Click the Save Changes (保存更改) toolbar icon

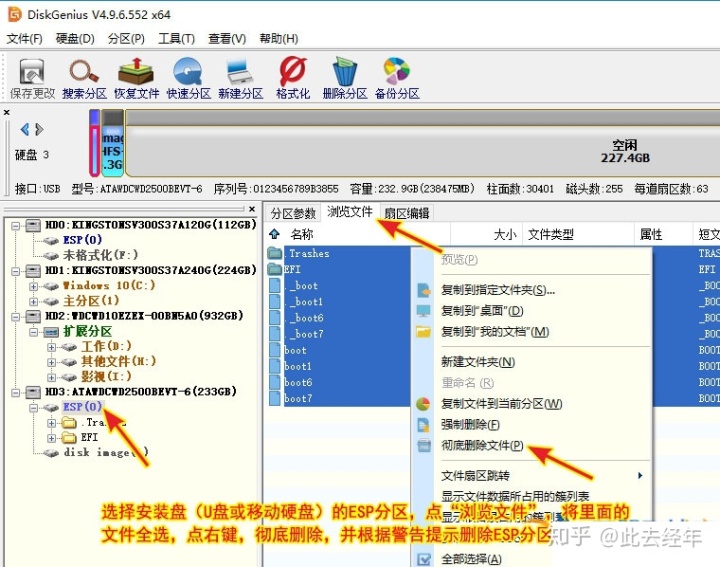[x=32, y=79]
